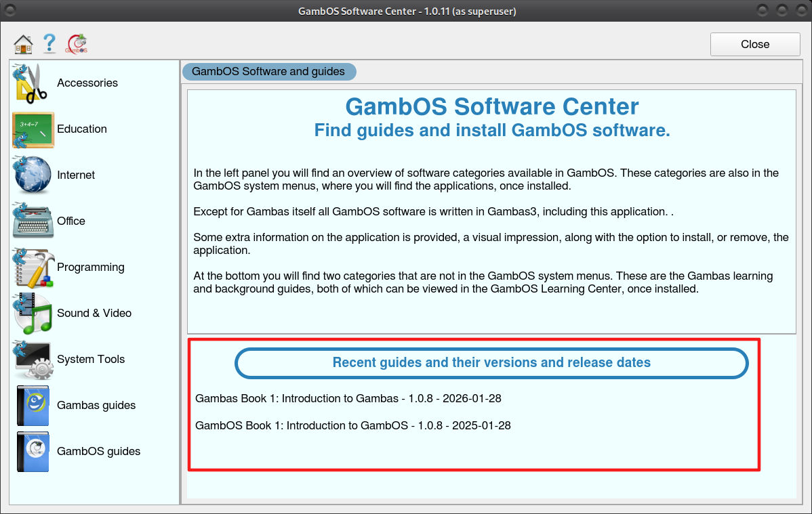Select the Accessories scissors and ruler icon
This screenshot has height=514, width=812.
[x=32, y=83]
